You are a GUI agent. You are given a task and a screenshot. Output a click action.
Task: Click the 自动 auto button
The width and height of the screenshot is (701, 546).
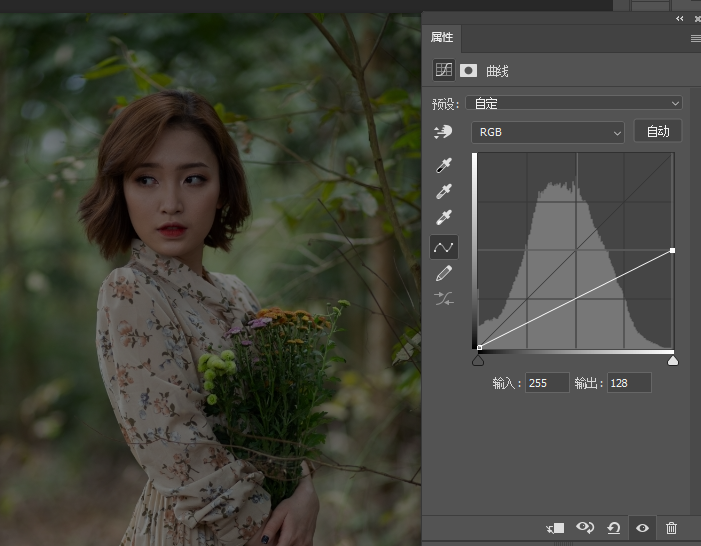coord(658,131)
